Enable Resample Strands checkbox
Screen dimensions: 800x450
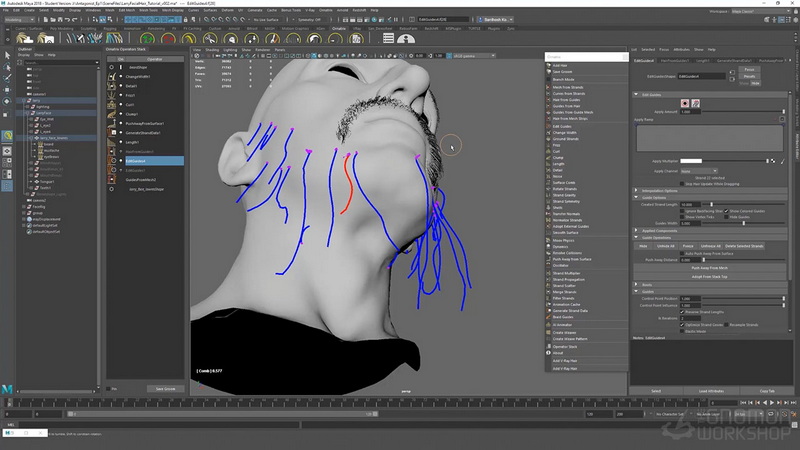coord(727,324)
